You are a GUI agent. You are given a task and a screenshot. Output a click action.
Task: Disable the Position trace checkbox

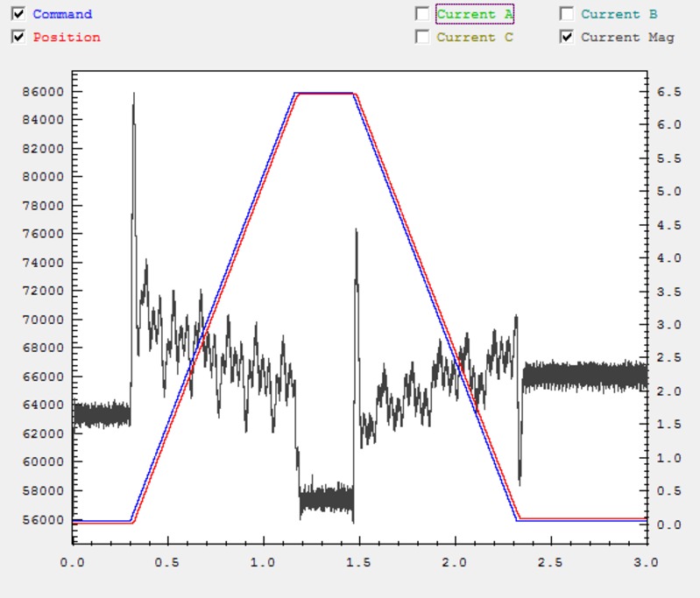[18, 37]
